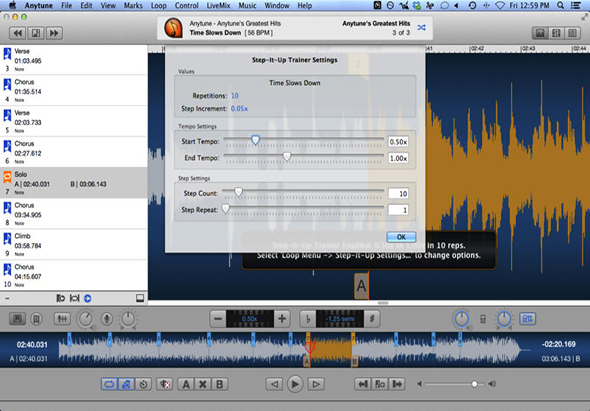590x411 pixels.
Task: Click the Spotlight search icon in menu bar
Action: coord(560,5)
